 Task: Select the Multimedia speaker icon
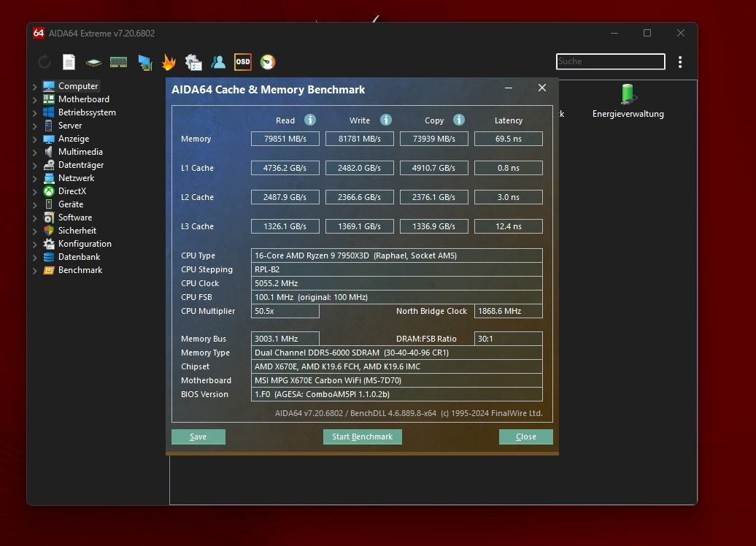49,151
